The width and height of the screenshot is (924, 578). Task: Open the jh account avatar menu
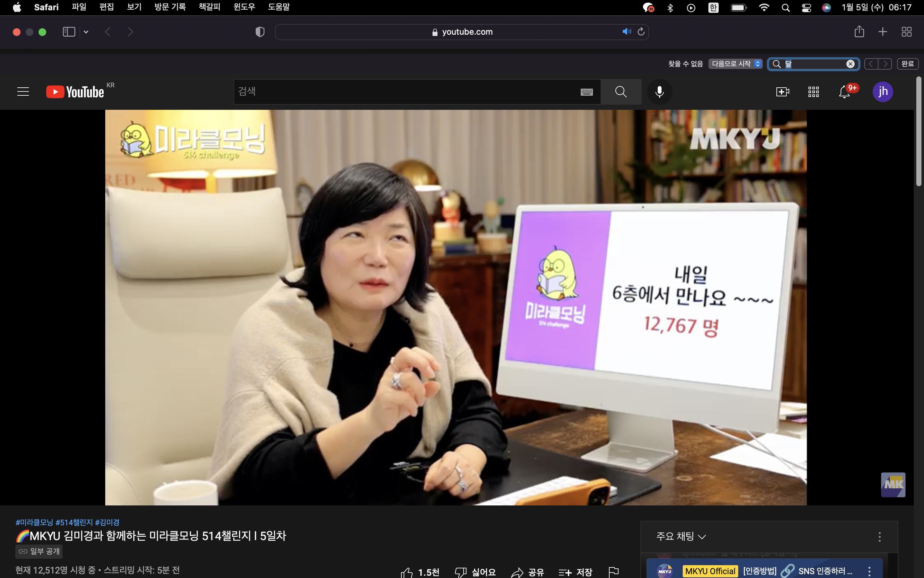[883, 92]
